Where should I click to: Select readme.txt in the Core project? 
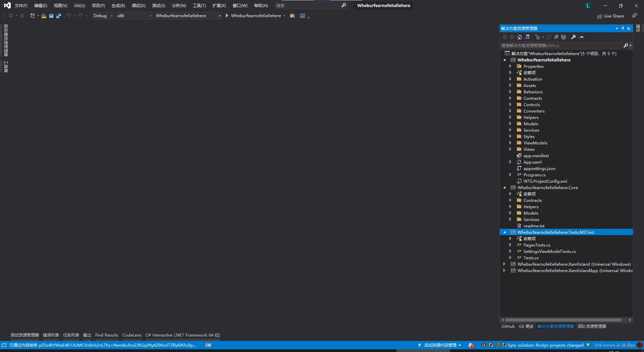[x=534, y=226]
